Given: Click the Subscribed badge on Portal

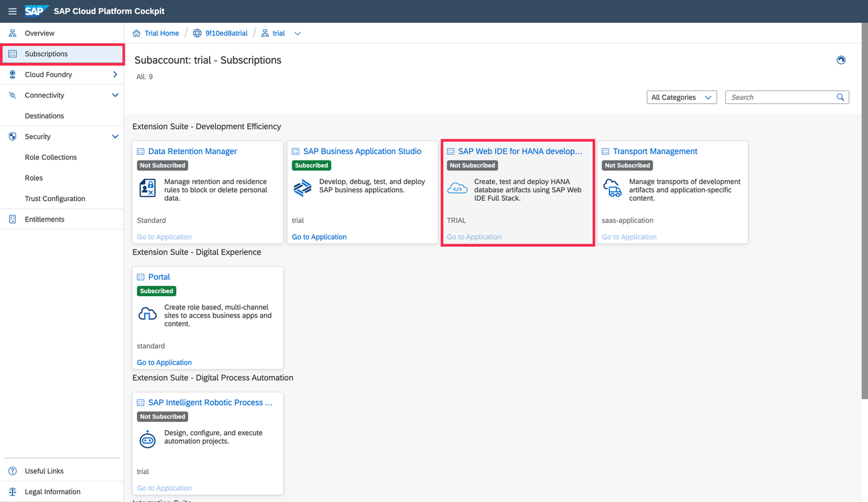Looking at the screenshot, I should (156, 291).
